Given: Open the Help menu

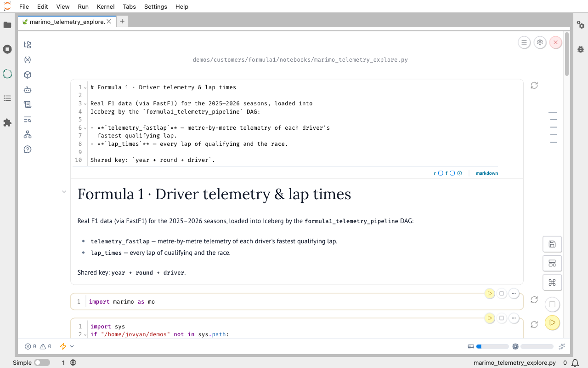Looking at the screenshot, I should [182, 6].
